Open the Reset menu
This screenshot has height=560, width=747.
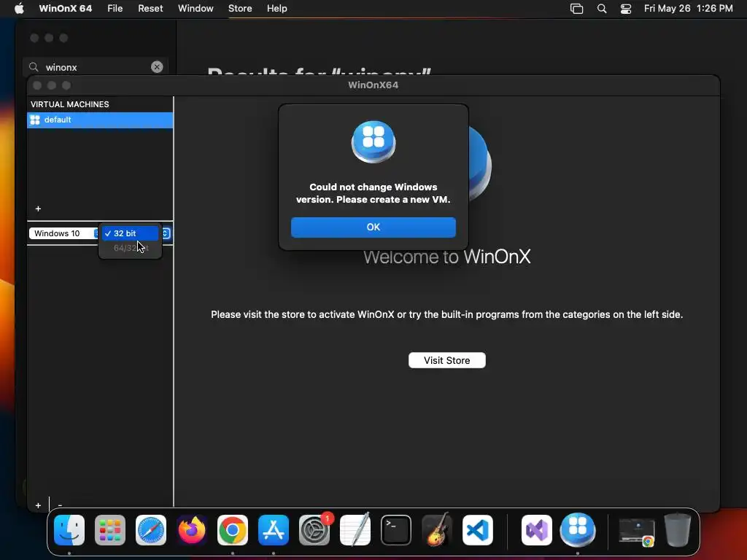tap(150, 9)
